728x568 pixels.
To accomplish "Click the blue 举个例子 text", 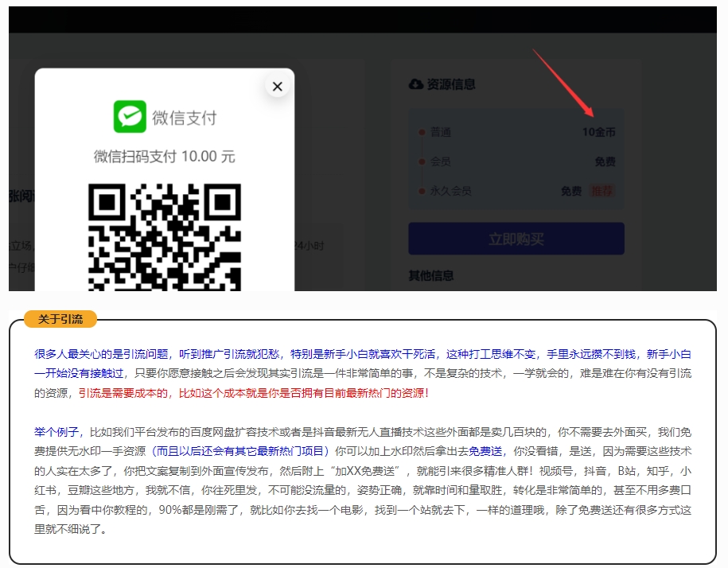I will point(58,432).
